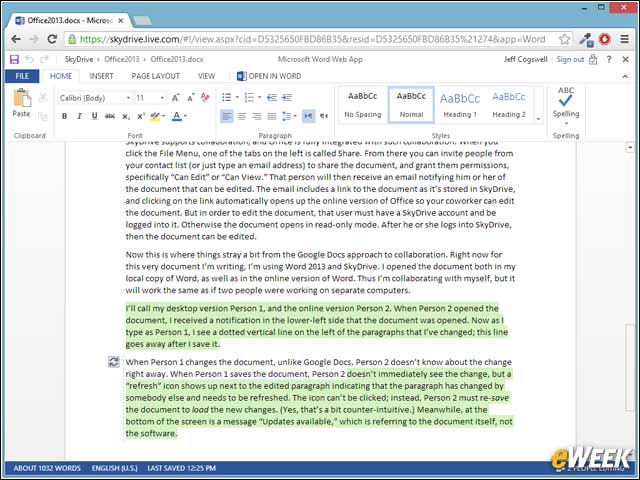Align text to the left
640x480 pixels.
[x=227, y=116]
